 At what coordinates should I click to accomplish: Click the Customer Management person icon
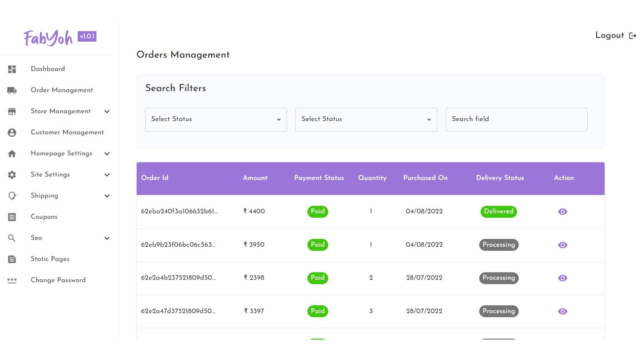point(12,132)
